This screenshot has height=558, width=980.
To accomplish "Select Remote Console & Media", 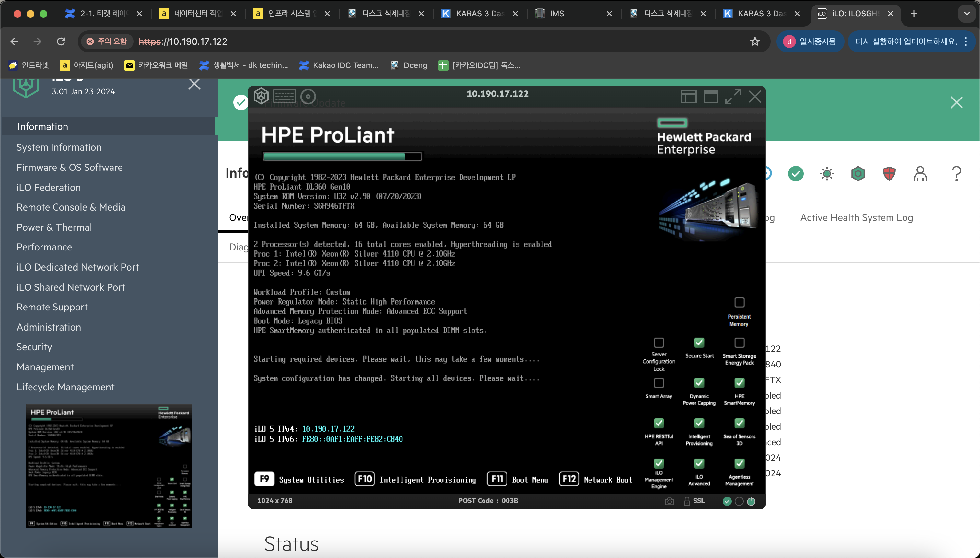I will click(71, 207).
